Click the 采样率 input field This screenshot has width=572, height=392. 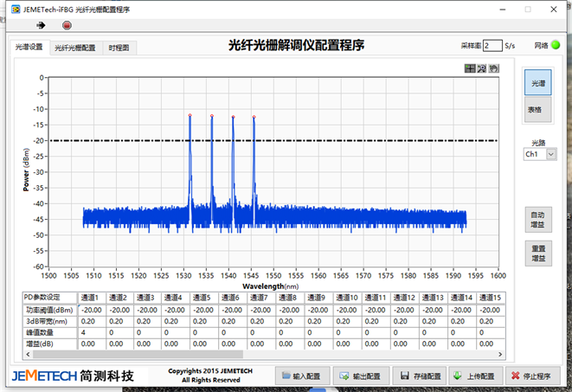tap(492, 45)
